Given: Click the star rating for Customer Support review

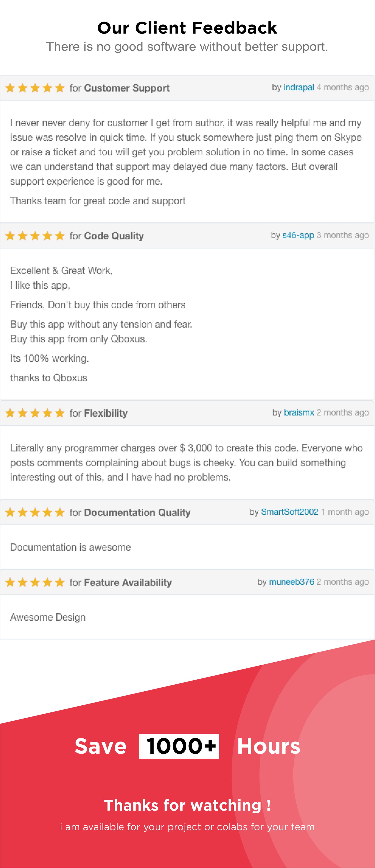Looking at the screenshot, I should tap(35, 88).
